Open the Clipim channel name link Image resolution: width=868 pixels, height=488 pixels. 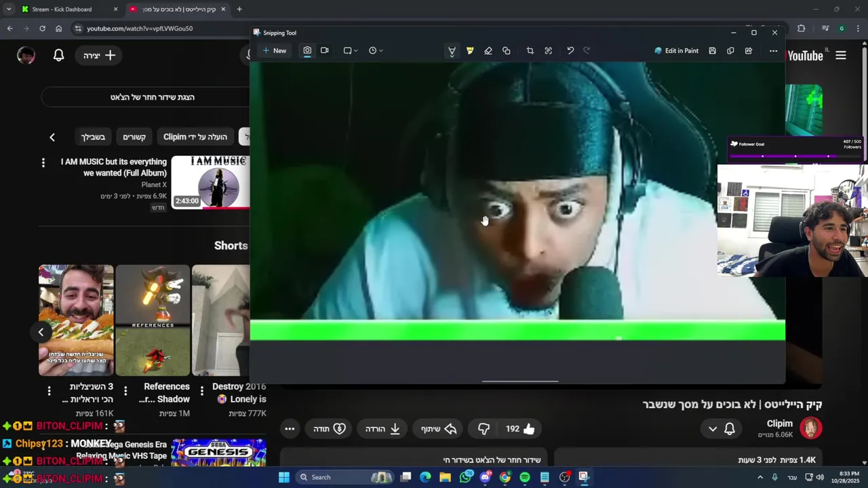tap(779, 424)
